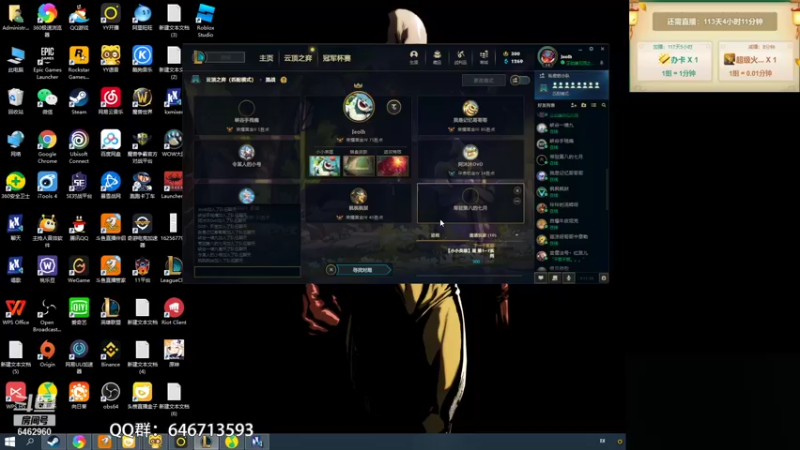Open the Roblox Studio desktop shortcut

tap(205, 20)
